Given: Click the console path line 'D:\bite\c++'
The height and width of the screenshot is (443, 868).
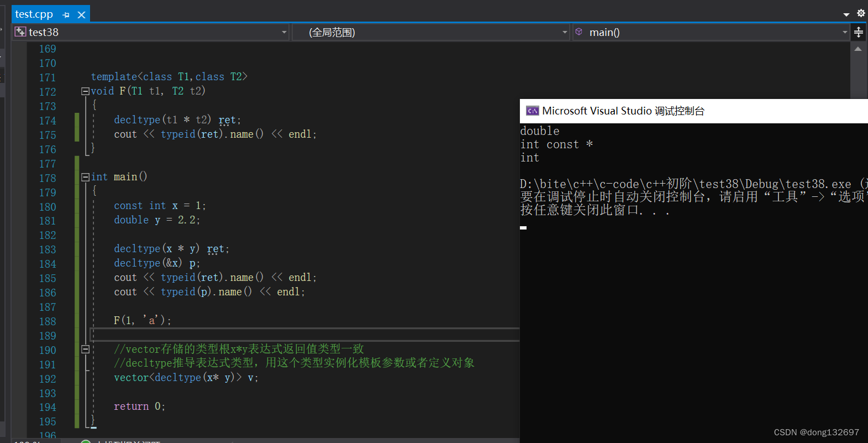Looking at the screenshot, I should tap(693, 184).
